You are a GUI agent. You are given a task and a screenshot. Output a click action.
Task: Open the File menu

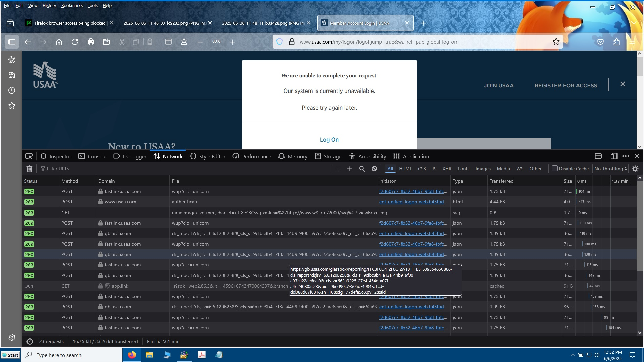(x=7, y=5)
